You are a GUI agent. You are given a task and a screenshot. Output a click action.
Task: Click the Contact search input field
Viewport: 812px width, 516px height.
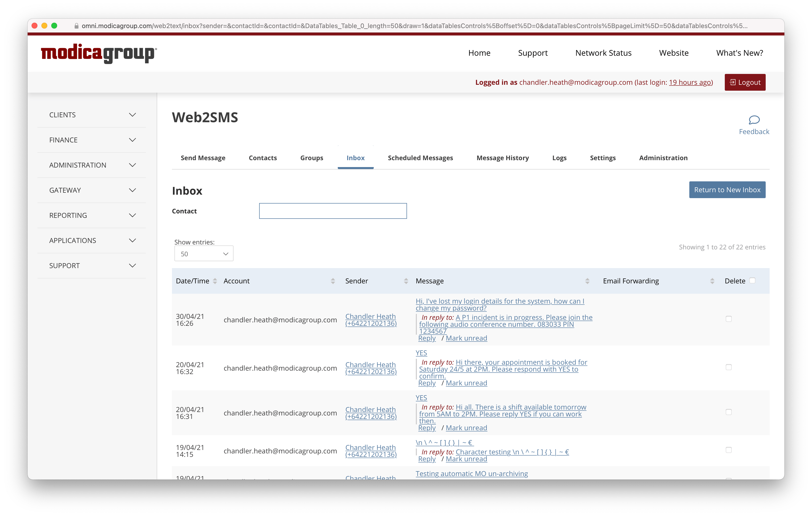(x=333, y=211)
